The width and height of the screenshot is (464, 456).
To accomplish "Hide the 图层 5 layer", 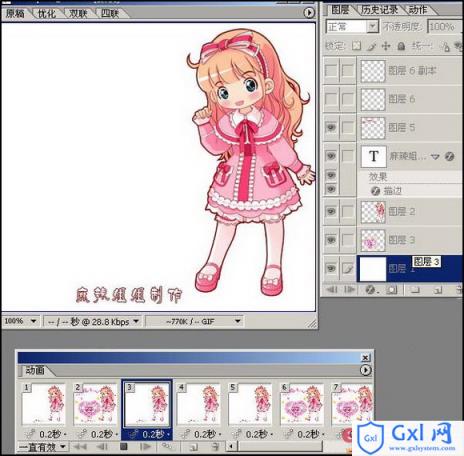I will tap(331, 127).
